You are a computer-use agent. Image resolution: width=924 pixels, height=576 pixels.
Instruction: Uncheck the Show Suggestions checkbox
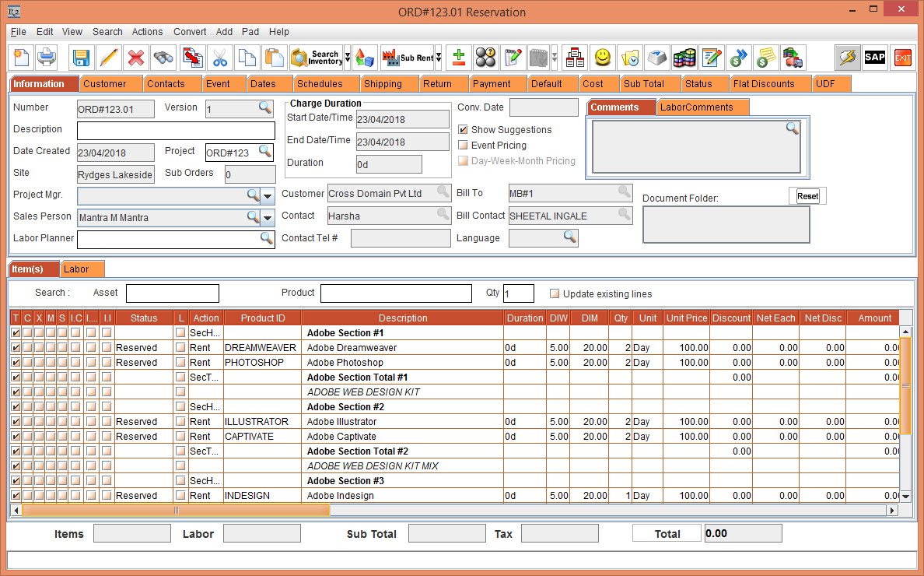pos(464,130)
